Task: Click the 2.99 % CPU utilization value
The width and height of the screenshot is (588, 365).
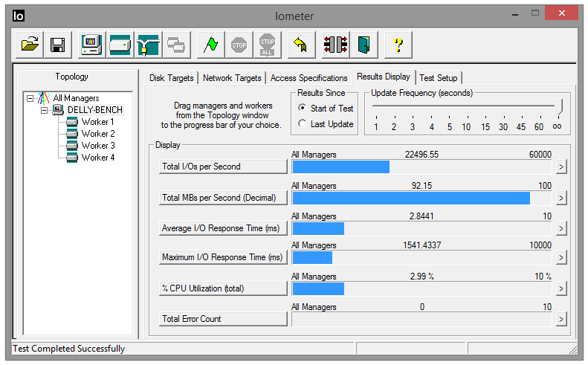Action: 422,277
